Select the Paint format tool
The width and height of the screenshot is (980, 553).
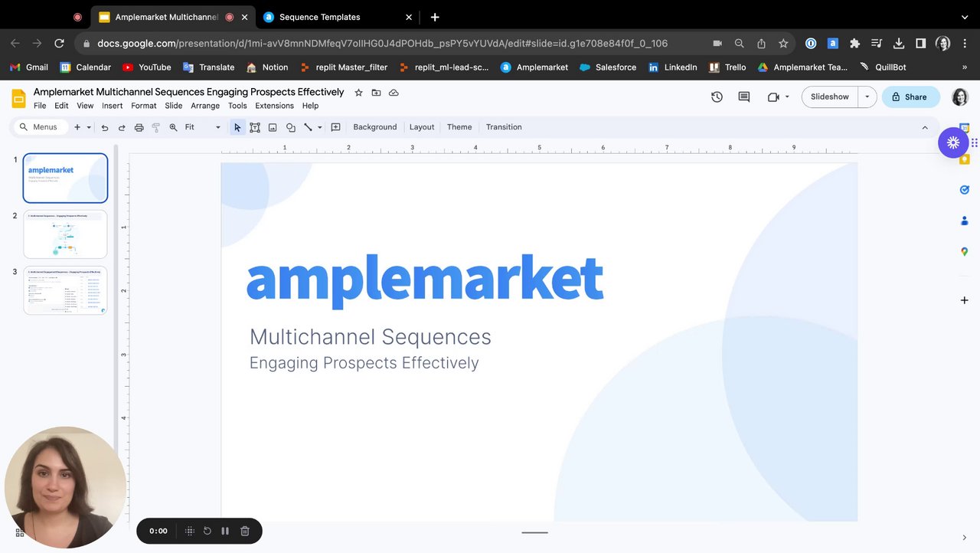click(156, 127)
